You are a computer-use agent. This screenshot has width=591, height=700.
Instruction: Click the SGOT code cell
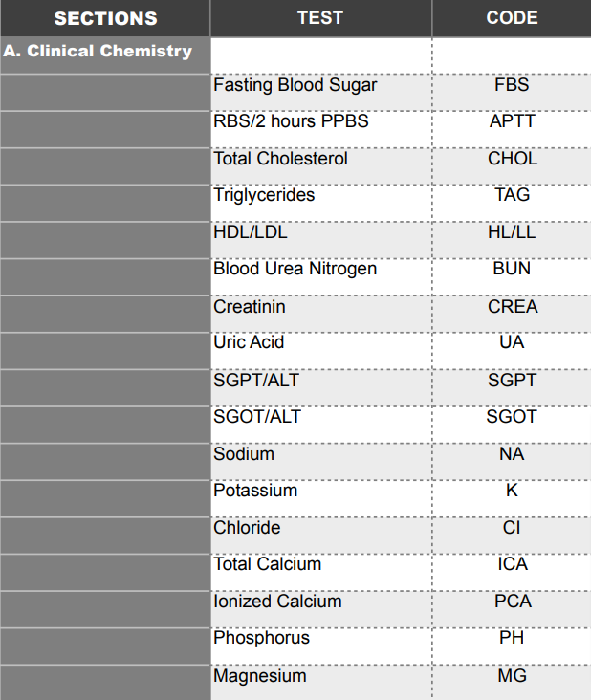pyautogui.click(x=512, y=416)
